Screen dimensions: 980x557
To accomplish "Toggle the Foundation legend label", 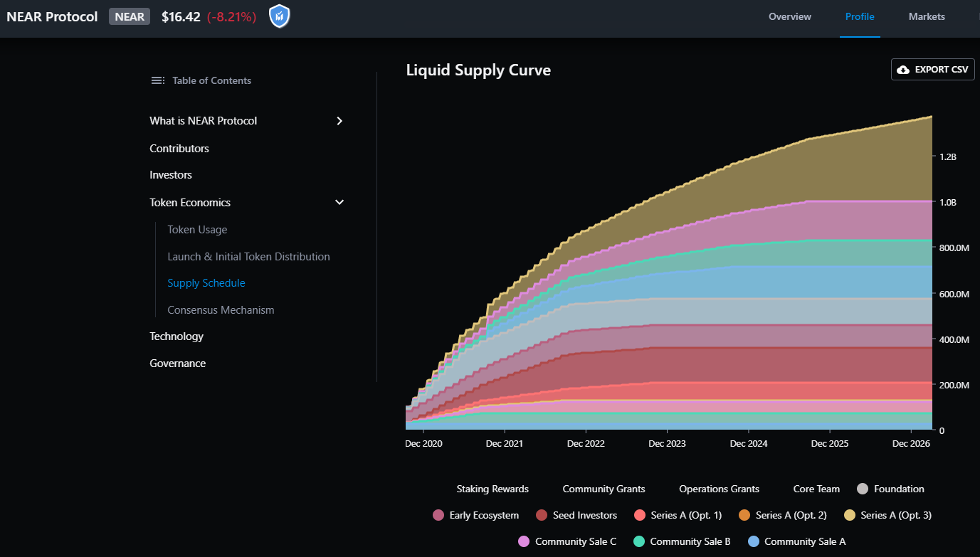I will click(899, 489).
